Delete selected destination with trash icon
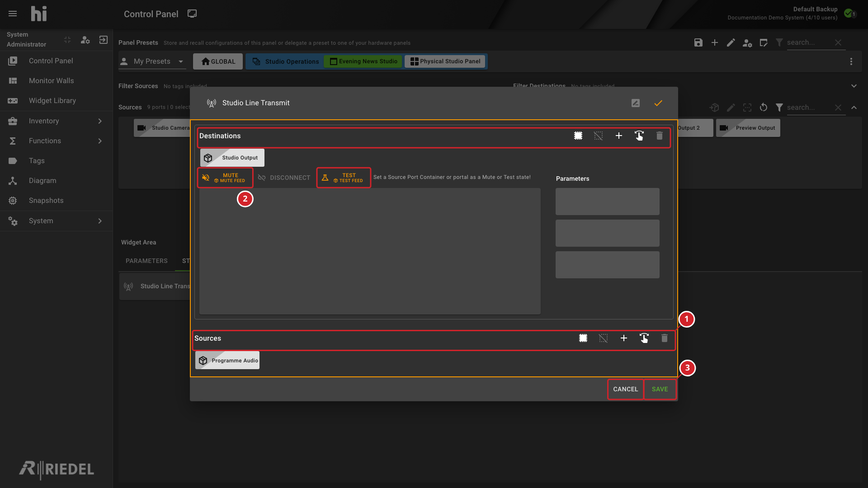 pos(660,136)
